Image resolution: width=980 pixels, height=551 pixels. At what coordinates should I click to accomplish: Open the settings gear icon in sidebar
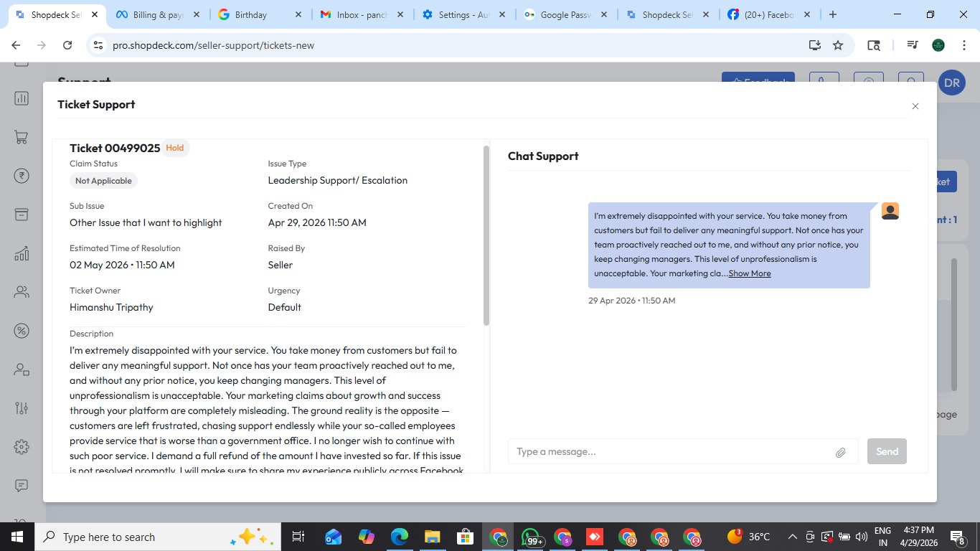(x=22, y=447)
